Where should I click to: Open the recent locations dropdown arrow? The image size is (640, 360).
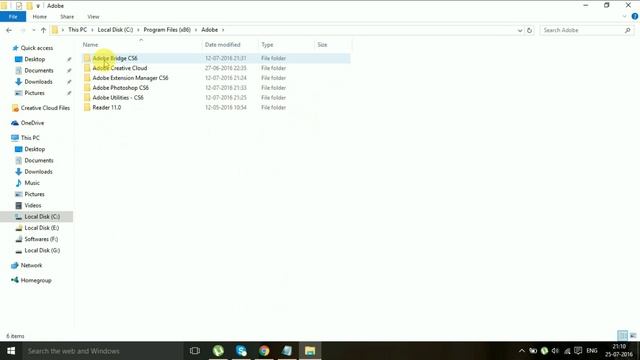(33, 30)
